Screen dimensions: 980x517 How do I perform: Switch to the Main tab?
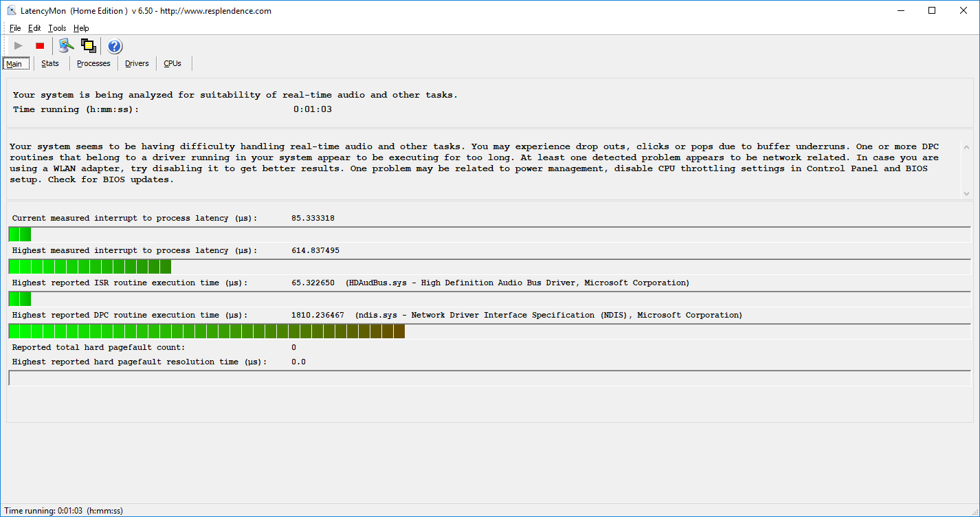tap(14, 64)
